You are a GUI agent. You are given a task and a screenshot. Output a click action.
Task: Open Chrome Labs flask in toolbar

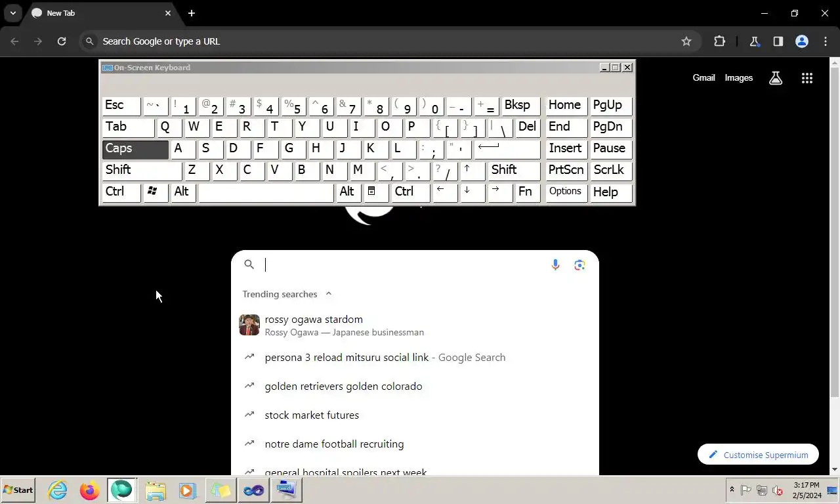point(754,41)
